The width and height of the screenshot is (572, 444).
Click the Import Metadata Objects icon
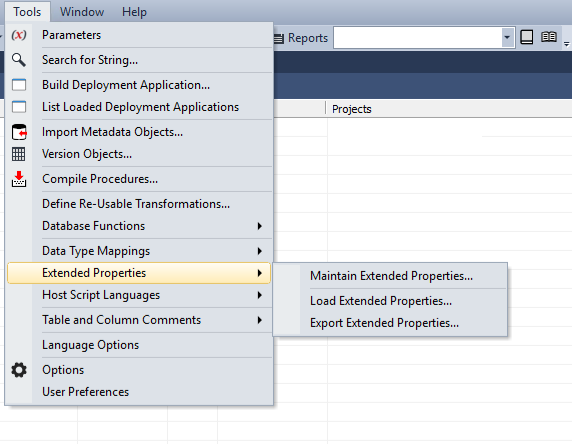point(19,132)
